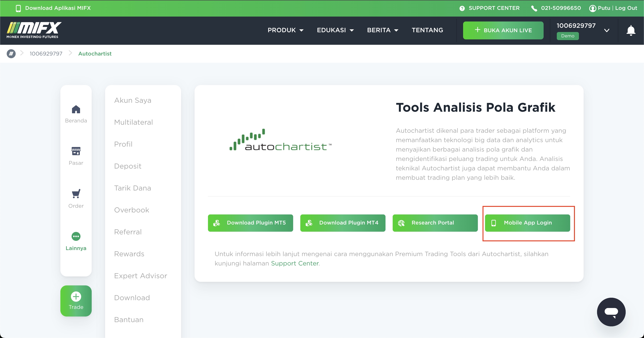Open Expert Advisor menu item
Image resolution: width=644 pixels, height=338 pixels.
click(141, 276)
